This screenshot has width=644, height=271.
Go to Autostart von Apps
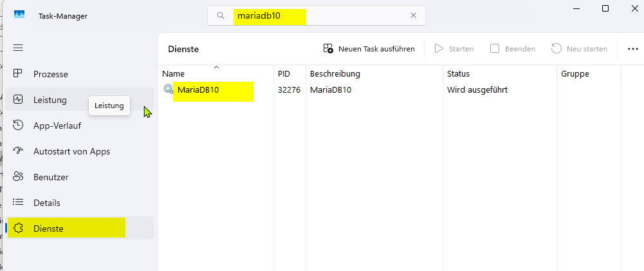[x=80, y=151]
